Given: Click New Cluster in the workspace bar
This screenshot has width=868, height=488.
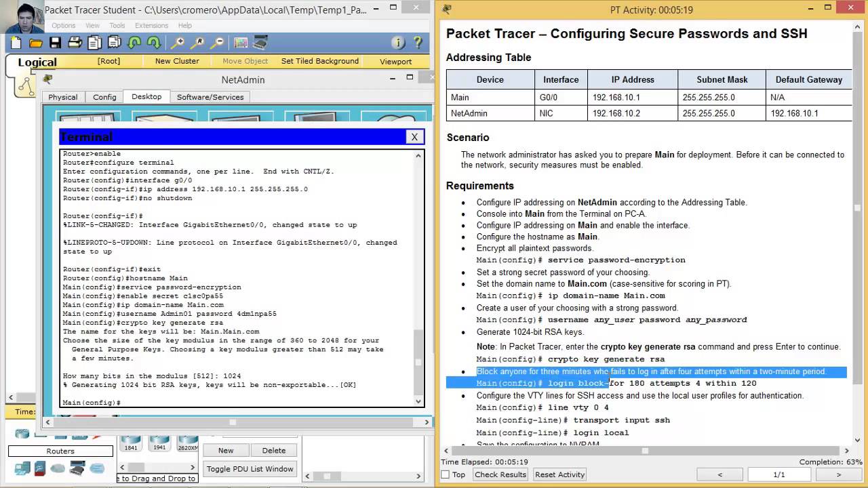Looking at the screenshot, I should coord(177,61).
